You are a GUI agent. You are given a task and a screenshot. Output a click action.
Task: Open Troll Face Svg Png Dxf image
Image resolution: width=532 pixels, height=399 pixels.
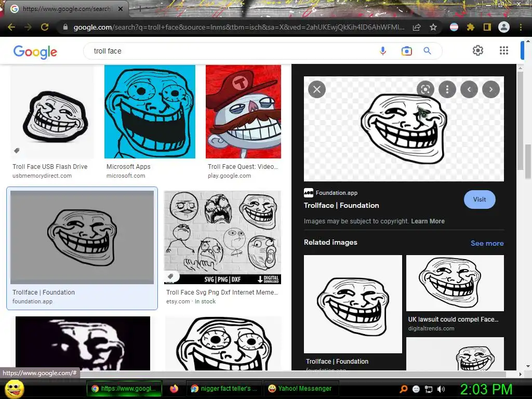[x=222, y=237]
